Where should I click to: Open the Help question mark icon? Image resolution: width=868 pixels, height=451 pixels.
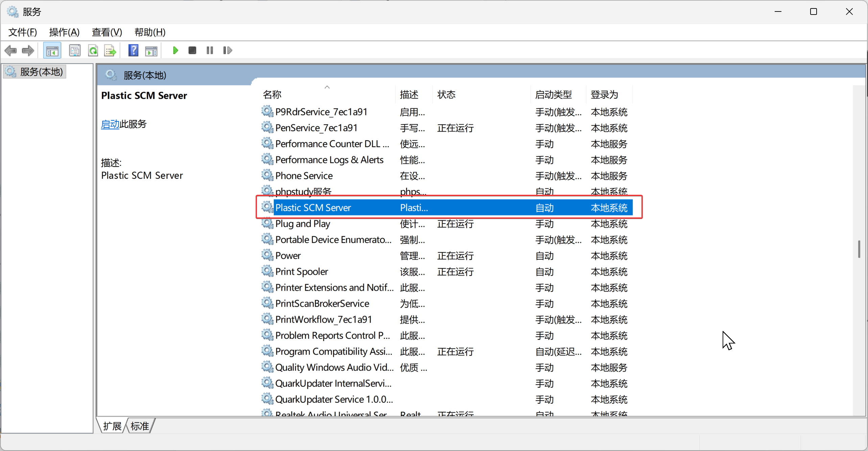point(133,51)
